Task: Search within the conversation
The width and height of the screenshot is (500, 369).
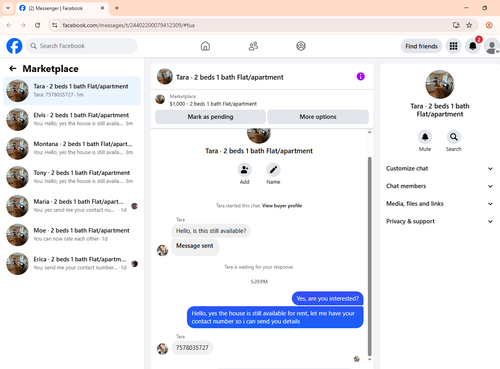Action: pos(454,137)
